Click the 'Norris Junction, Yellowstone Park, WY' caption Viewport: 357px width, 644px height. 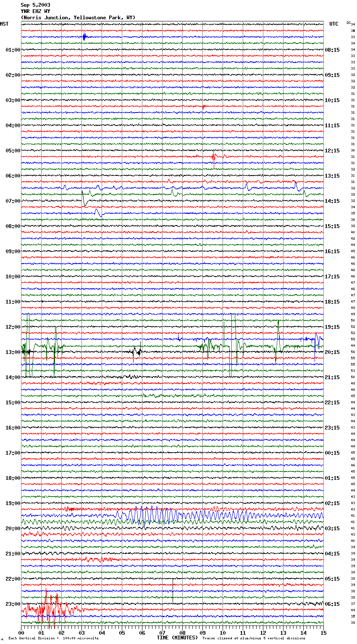[78, 18]
